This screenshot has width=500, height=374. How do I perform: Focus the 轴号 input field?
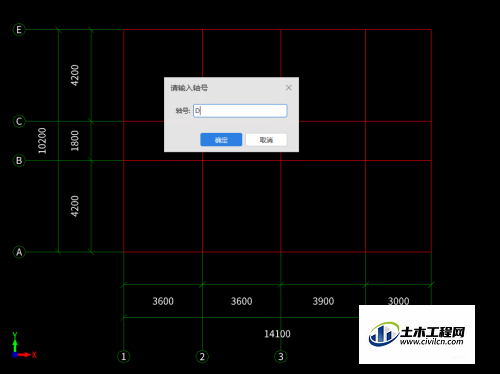[x=240, y=111]
